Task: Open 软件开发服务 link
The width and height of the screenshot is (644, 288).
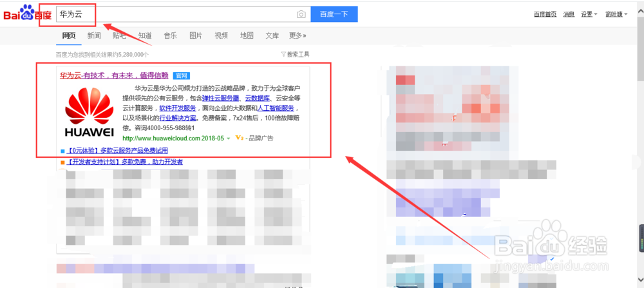Action: click(x=178, y=108)
